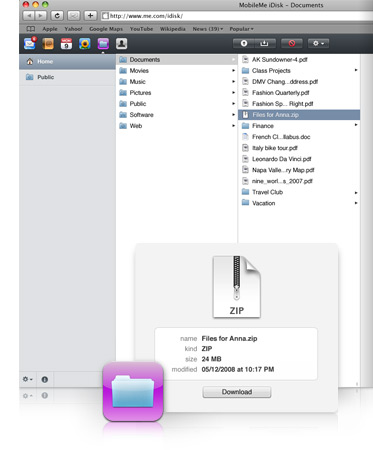
Task: Click the iDisk upload toolbar button
Action: (x=244, y=43)
